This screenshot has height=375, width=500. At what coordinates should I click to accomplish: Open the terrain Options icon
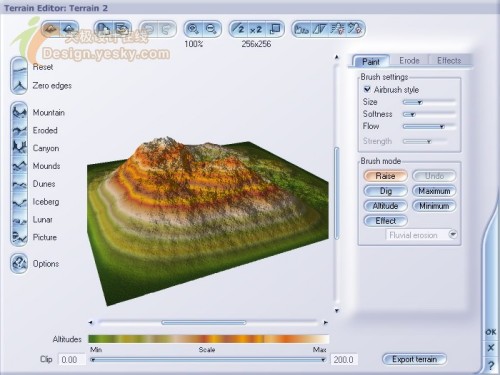point(19,263)
